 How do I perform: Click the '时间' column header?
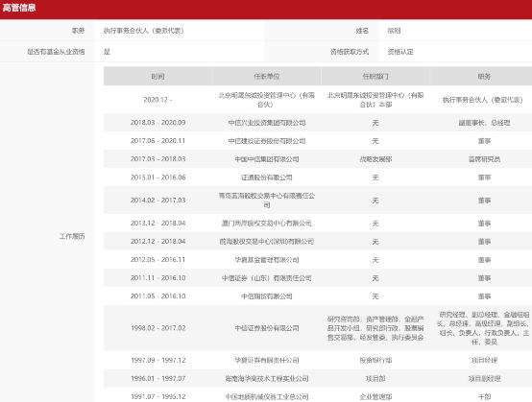point(157,76)
